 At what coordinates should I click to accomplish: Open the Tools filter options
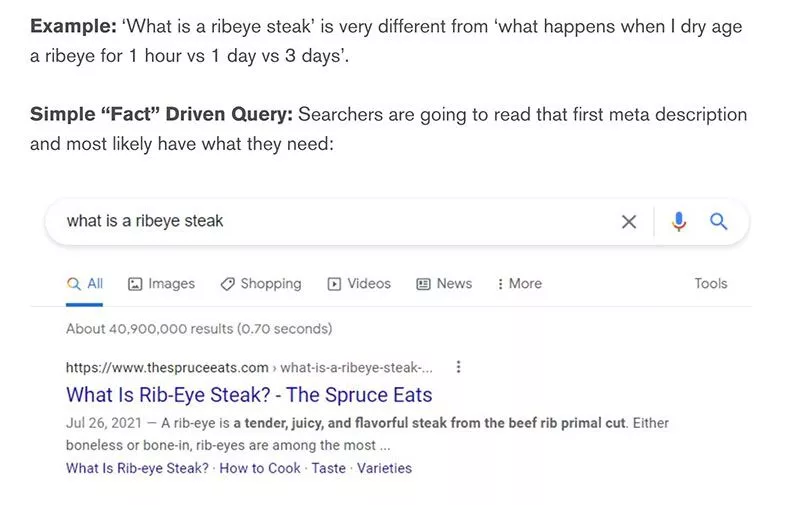[710, 284]
